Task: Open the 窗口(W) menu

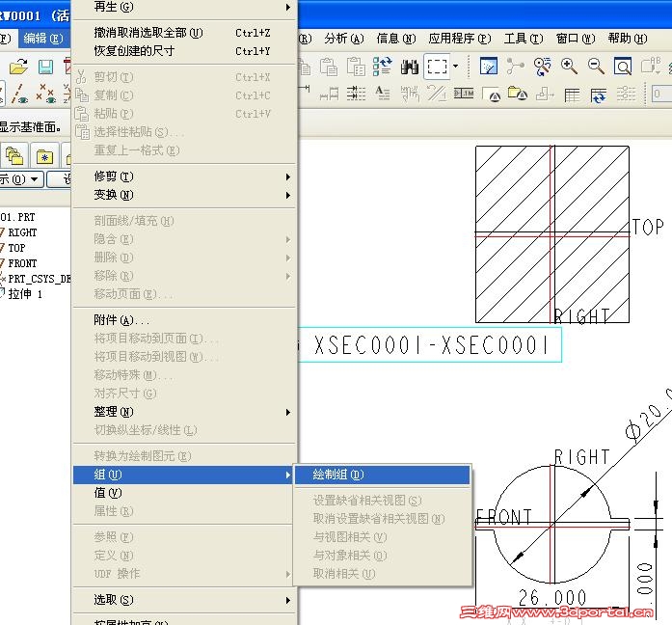Action: (x=576, y=39)
